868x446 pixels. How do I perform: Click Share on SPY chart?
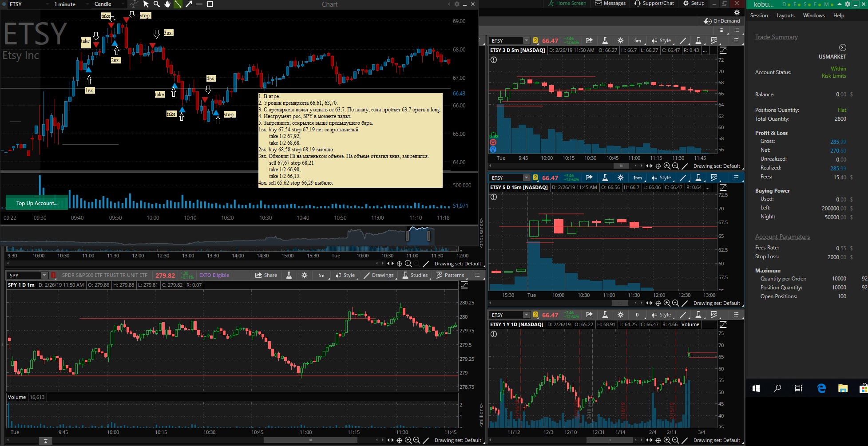click(x=266, y=275)
